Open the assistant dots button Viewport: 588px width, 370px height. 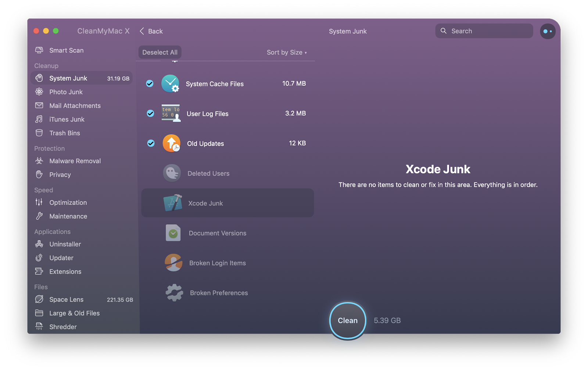pyautogui.click(x=548, y=31)
